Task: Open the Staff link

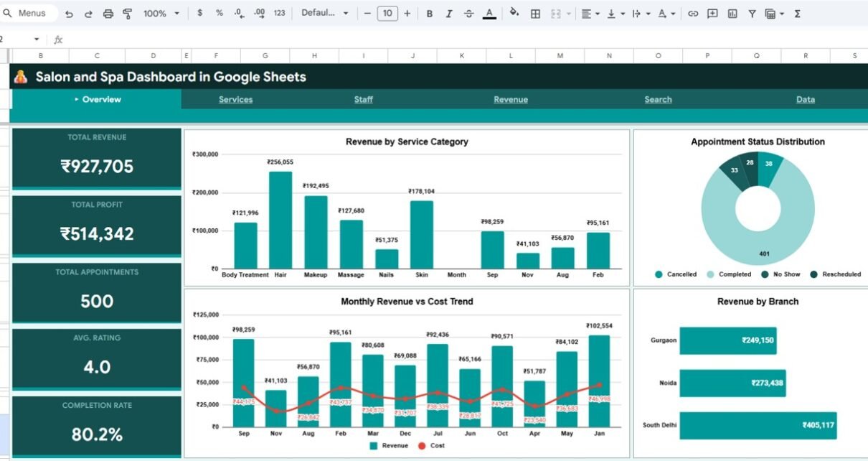Action: pos(363,100)
